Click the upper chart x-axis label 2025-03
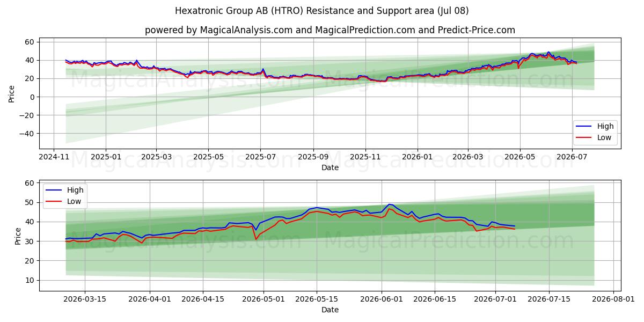Viewport: 644px width, 322px height. pos(156,158)
